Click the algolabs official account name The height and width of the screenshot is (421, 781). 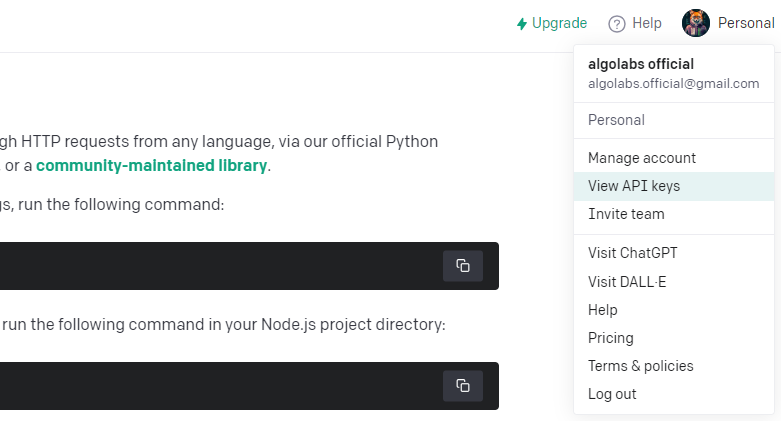[x=640, y=64]
